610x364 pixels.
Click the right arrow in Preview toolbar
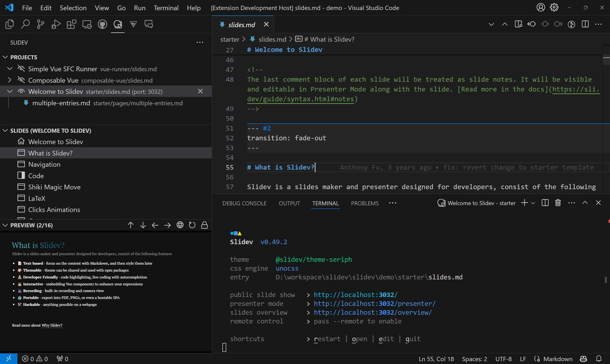click(167, 225)
